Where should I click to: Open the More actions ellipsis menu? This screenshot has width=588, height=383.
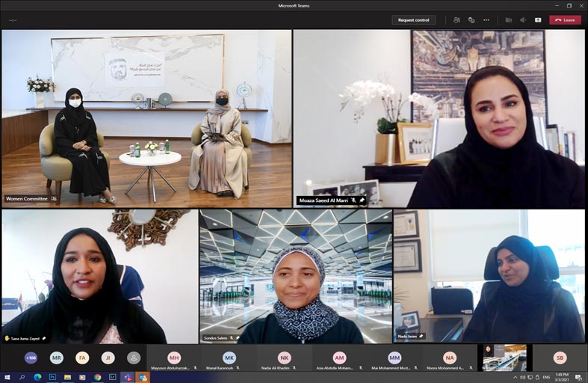(486, 20)
